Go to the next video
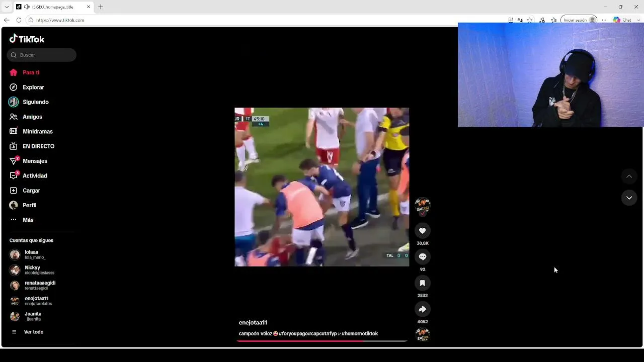The width and height of the screenshot is (644, 362). [x=629, y=198]
